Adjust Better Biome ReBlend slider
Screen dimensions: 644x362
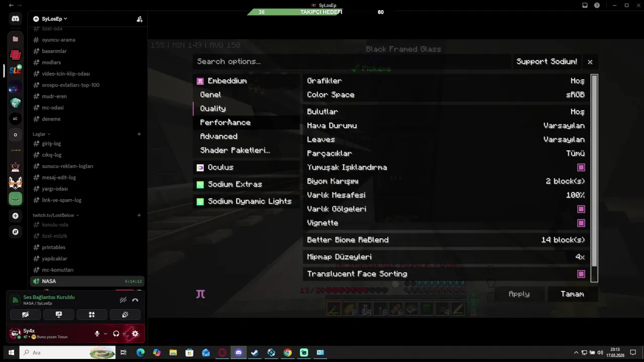(x=446, y=240)
